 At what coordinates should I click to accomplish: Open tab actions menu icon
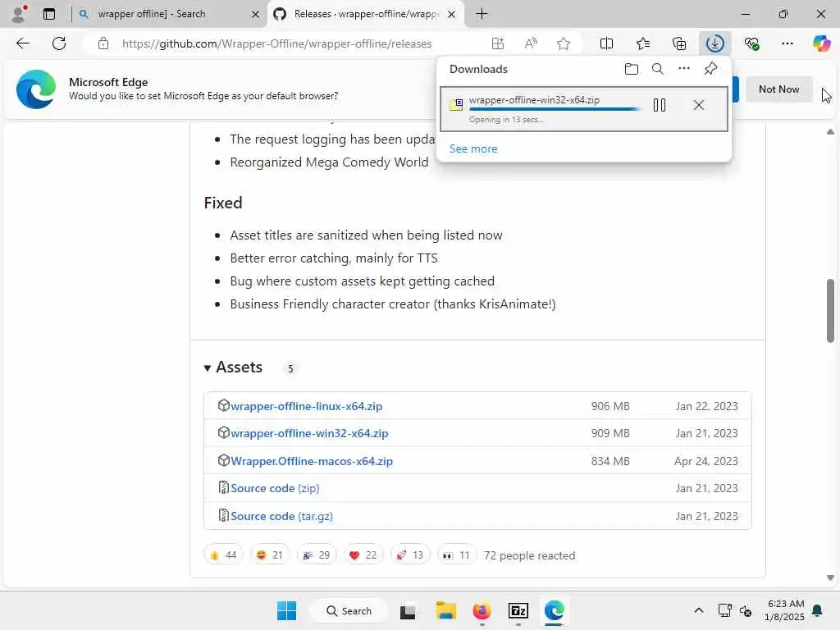pyautogui.click(x=48, y=14)
